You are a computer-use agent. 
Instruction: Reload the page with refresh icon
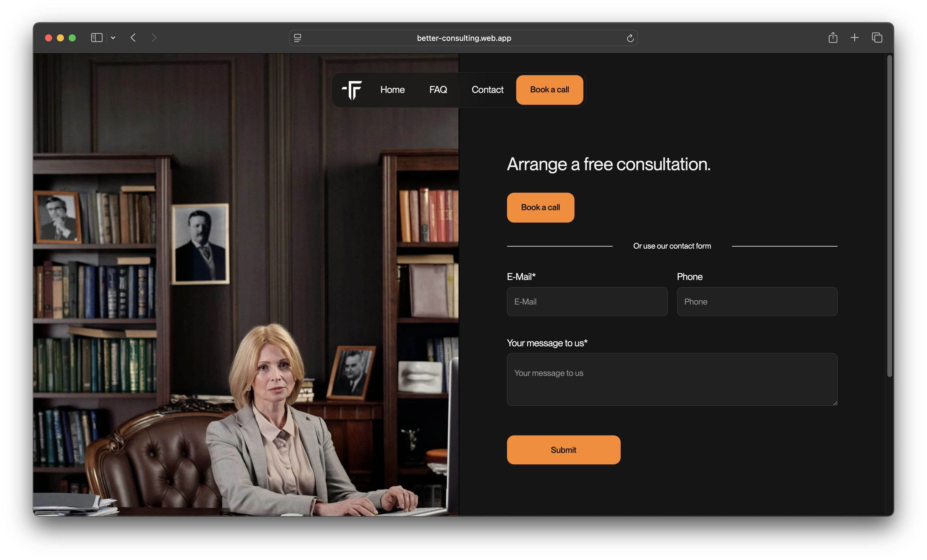click(x=630, y=38)
